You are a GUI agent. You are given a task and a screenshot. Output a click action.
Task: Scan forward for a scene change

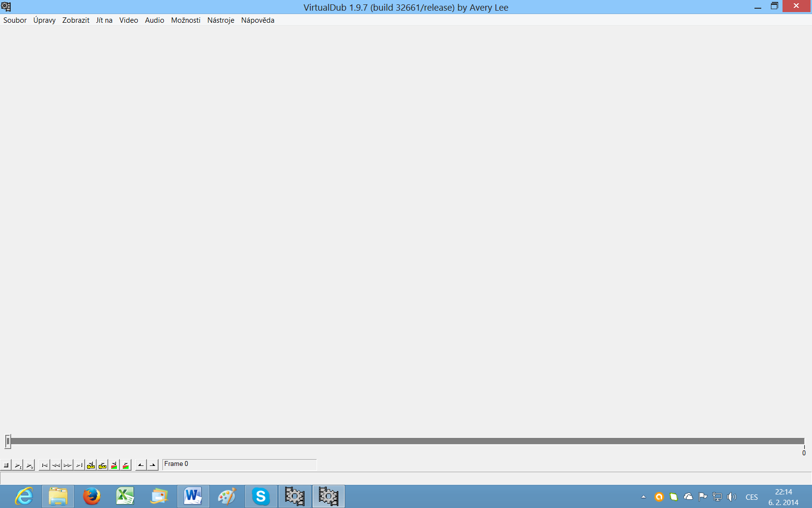[126, 465]
